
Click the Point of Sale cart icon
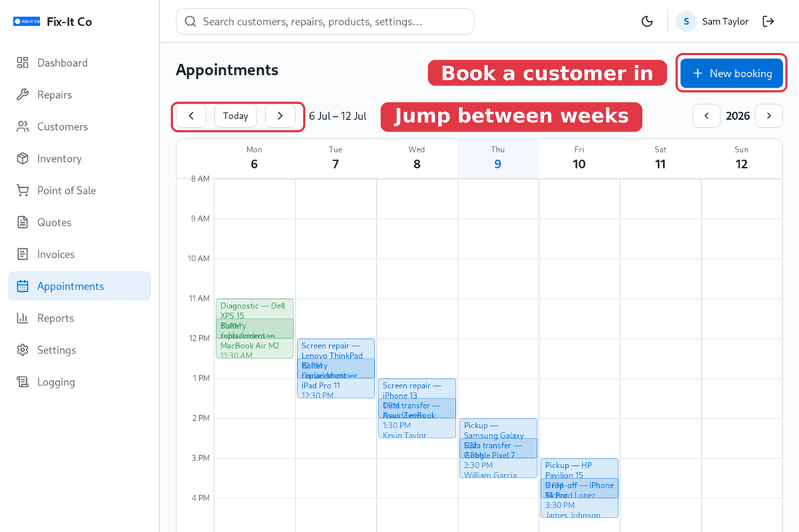pyautogui.click(x=23, y=190)
